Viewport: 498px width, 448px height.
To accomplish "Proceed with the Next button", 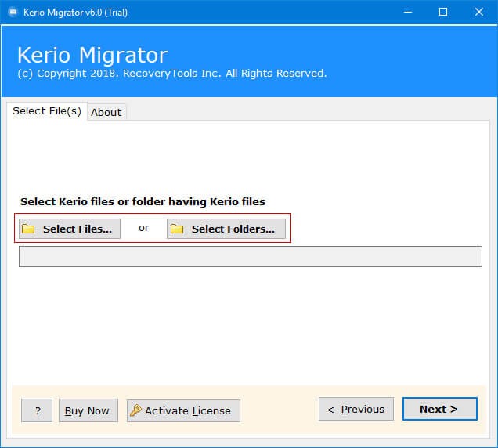I will [x=439, y=409].
